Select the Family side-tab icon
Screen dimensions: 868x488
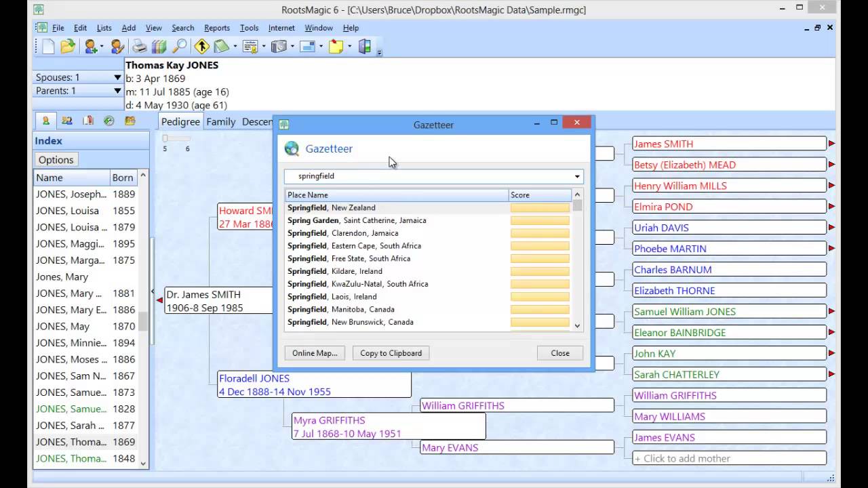(66, 121)
